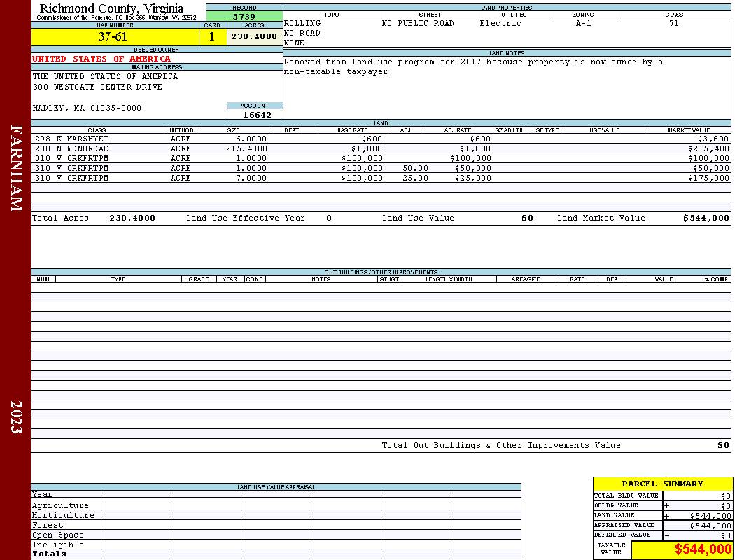
Task: Click the Record number 5739 field
Action: [x=244, y=16]
